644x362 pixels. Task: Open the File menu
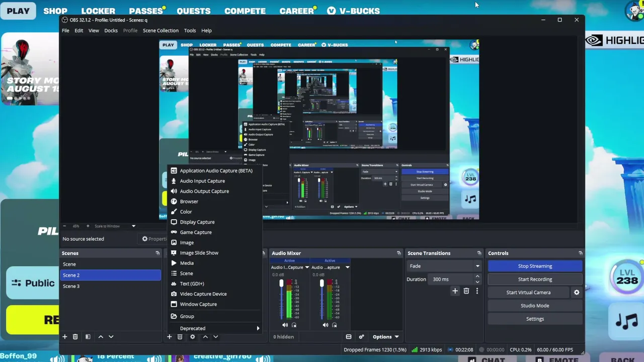[65, 31]
